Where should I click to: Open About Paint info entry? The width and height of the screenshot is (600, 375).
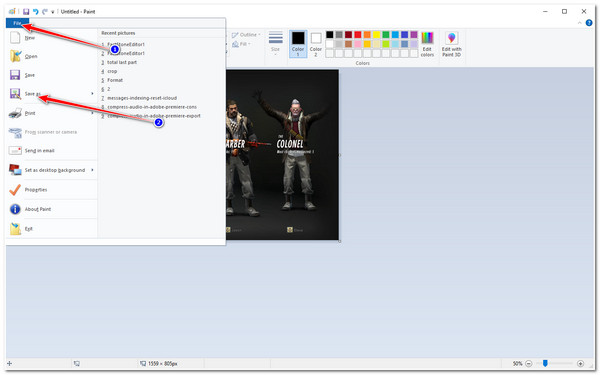pos(52,209)
